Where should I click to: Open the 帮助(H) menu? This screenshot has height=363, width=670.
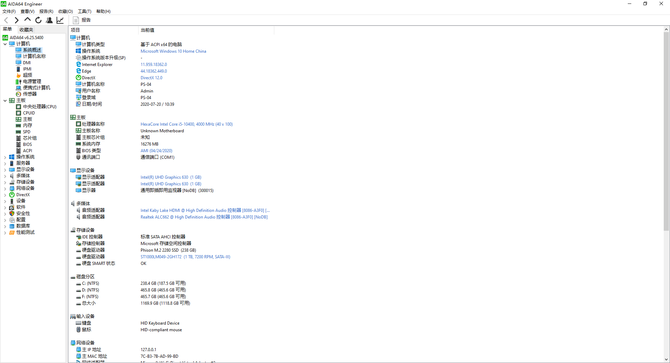tap(103, 12)
